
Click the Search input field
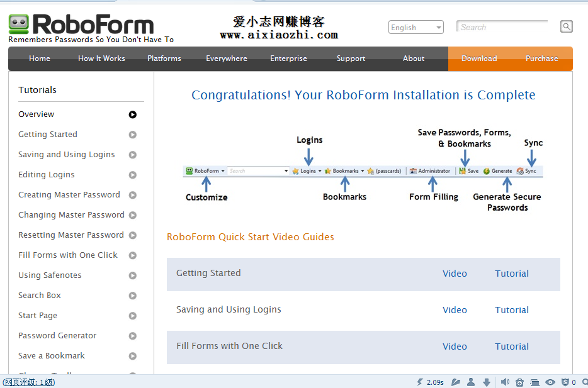tap(502, 27)
